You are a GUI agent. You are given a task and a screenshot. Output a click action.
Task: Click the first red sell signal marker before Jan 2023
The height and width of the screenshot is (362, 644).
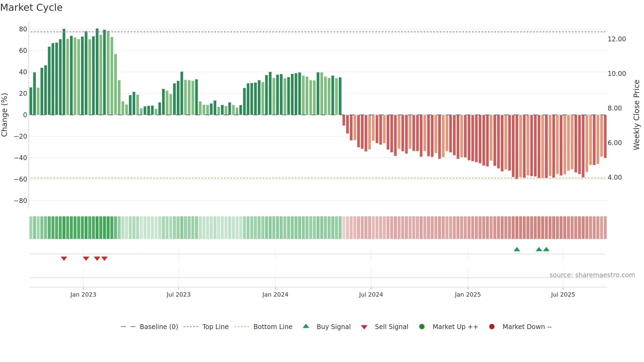(x=64, y=258)
